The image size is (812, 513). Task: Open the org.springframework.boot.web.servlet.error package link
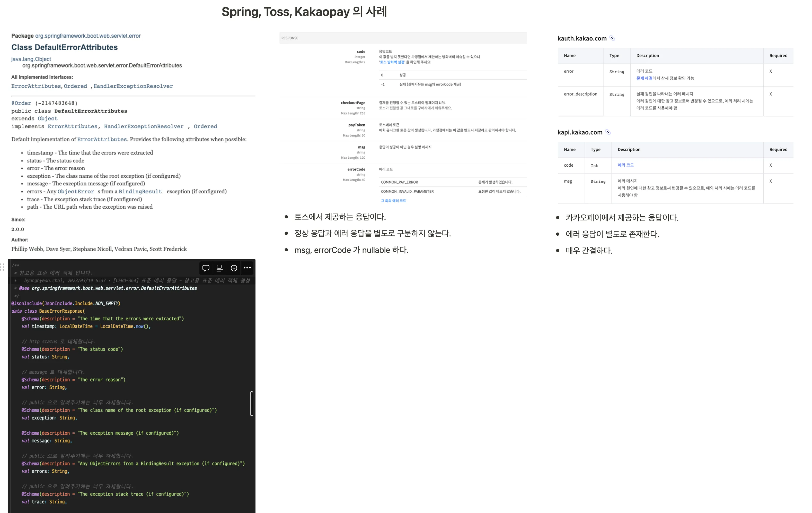(88, 36)
